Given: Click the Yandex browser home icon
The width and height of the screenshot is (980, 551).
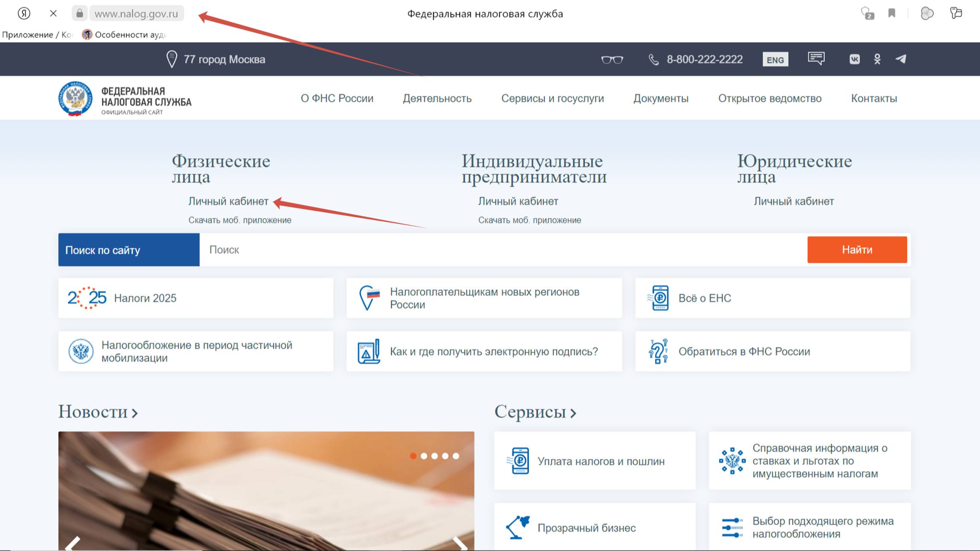Looking at the screenshot, I should click(24, 14).
